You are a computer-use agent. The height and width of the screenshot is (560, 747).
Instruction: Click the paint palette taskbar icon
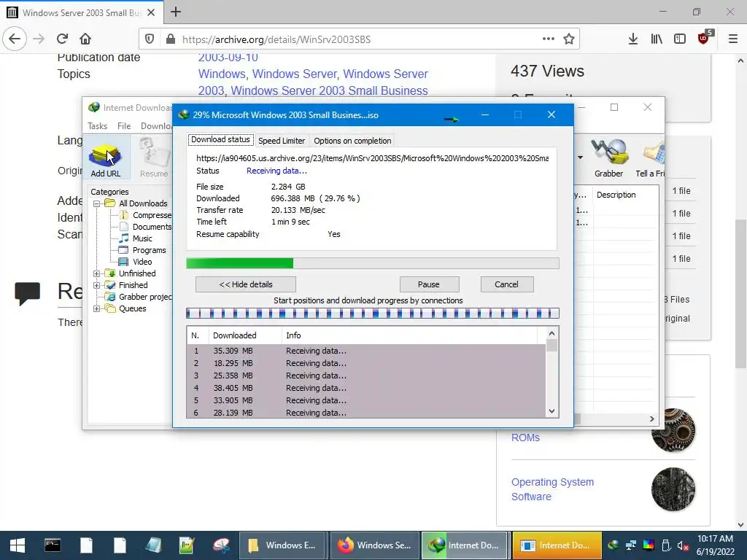coord(221,545)
